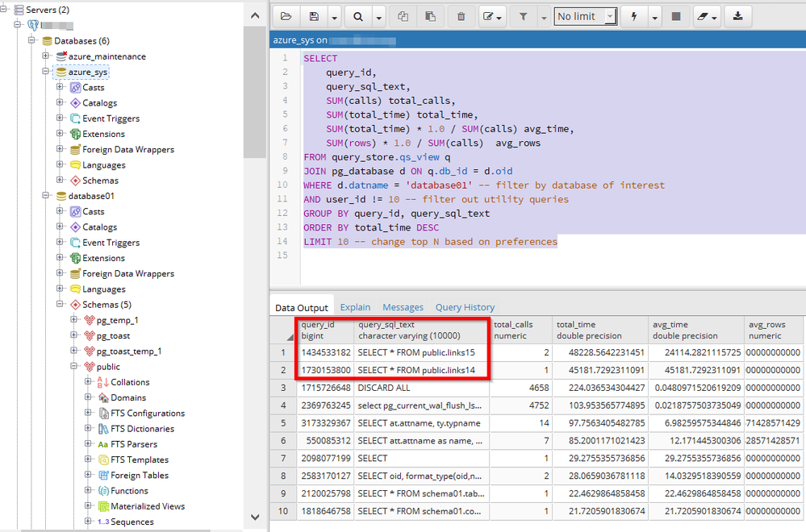
Task: Collapse the public schema node
Action: pos(75,367)
